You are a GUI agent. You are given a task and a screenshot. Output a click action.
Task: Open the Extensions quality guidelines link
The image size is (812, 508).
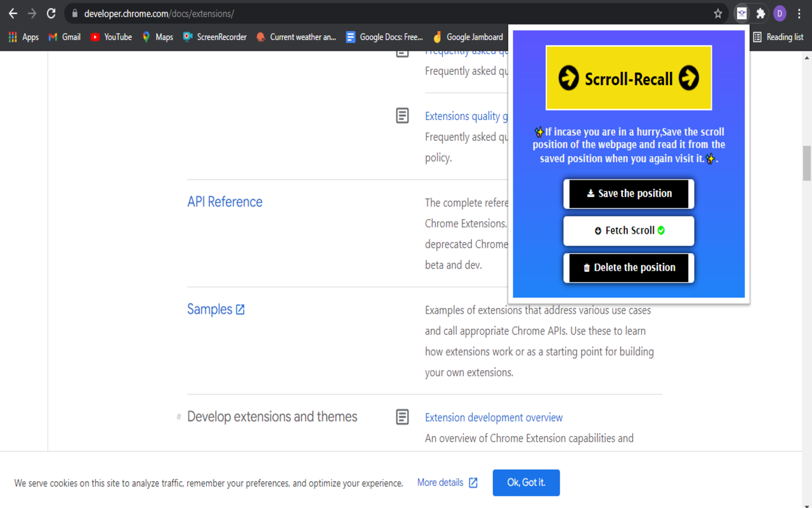(466, 116)
